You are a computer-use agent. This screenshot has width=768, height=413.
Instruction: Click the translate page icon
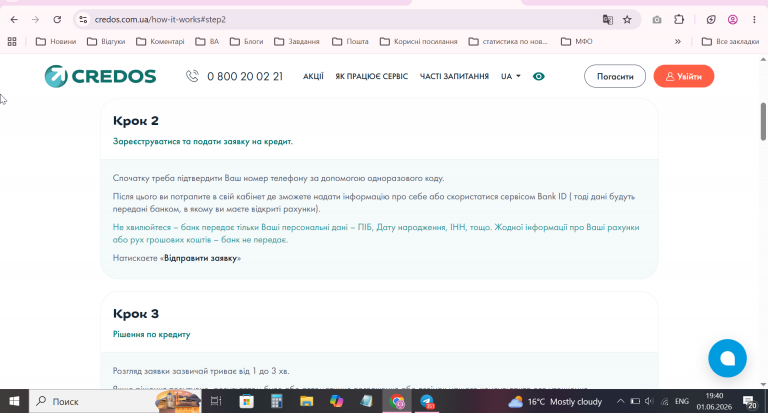[608, 20]
